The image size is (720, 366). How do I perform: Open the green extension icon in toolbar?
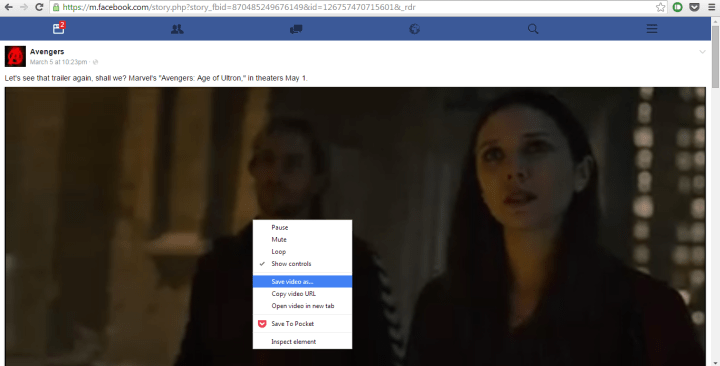(x=677, y=7)
